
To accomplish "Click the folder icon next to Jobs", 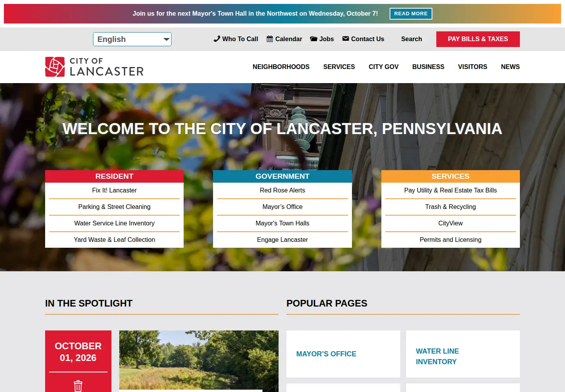I will (313, 39).
